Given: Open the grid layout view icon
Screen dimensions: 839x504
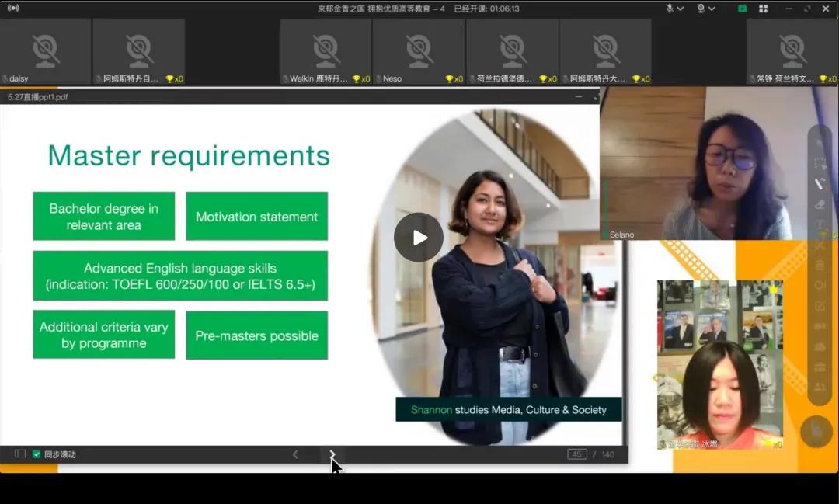Looking at the screenshot, I should point(763,9).
